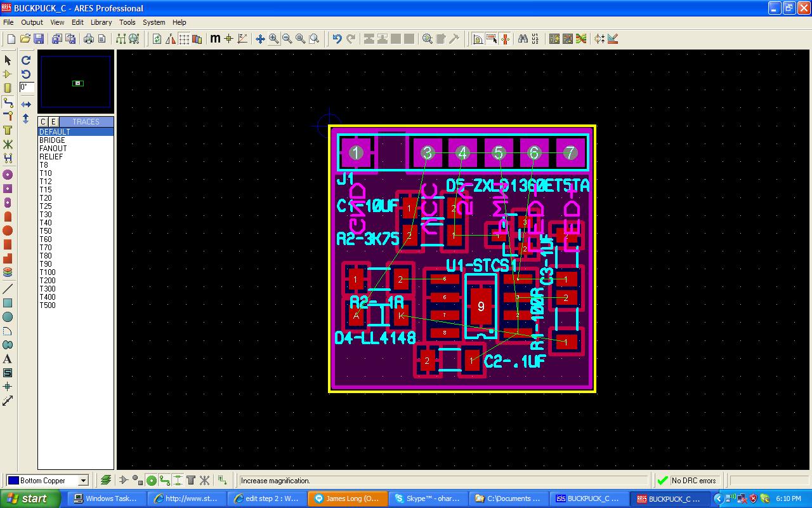This screenshot has height=508, width=812.
Task: Select the 2D line graphics tool
Action: (x=8, y=289)
